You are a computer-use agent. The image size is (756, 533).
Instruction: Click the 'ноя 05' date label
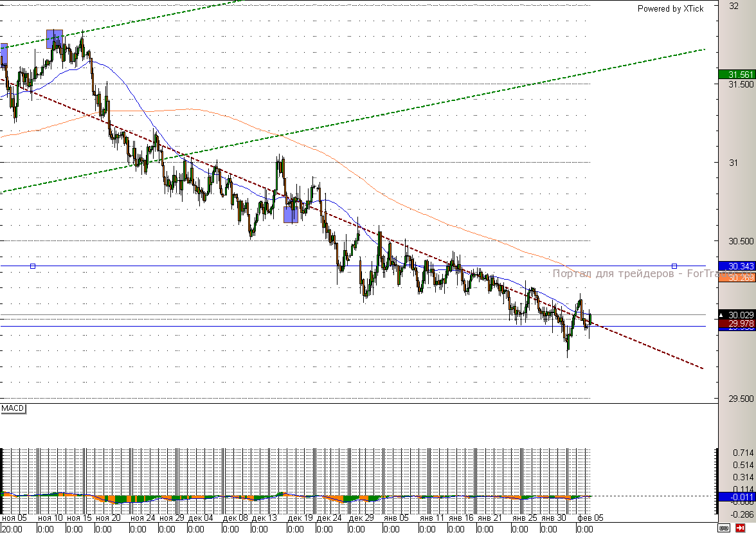14,518
